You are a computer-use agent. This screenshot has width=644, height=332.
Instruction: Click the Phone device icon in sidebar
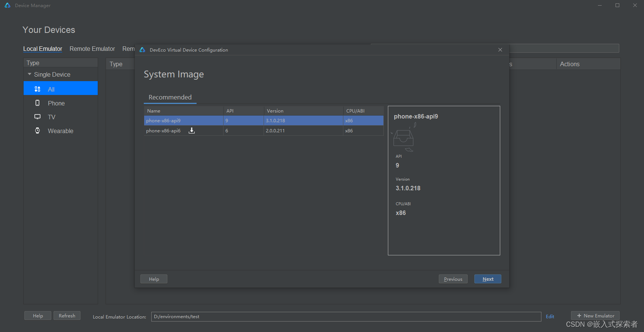click(37, 103)
